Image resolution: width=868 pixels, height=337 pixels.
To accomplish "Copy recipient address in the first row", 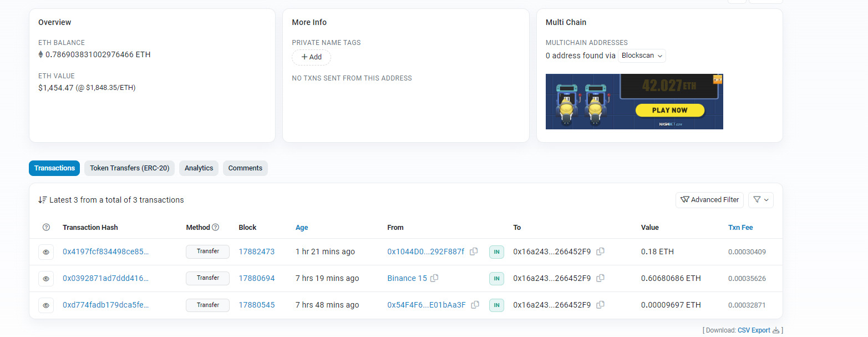I will point(600,252).
